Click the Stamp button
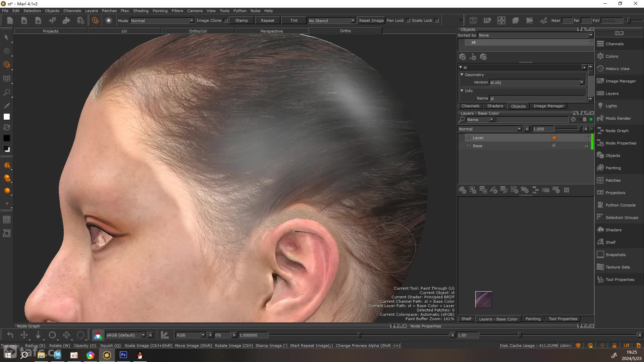The image size is (644, 362). pos(241,20)
